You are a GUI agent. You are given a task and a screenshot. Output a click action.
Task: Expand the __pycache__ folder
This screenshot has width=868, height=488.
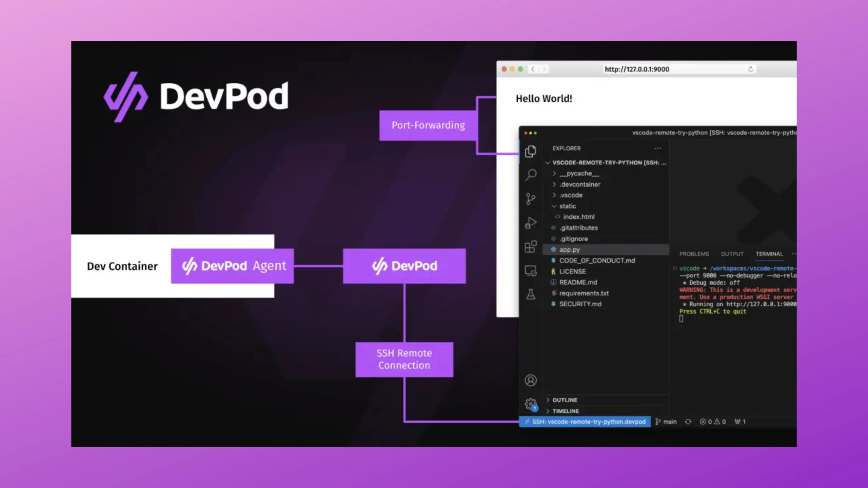tap(606, 174)
